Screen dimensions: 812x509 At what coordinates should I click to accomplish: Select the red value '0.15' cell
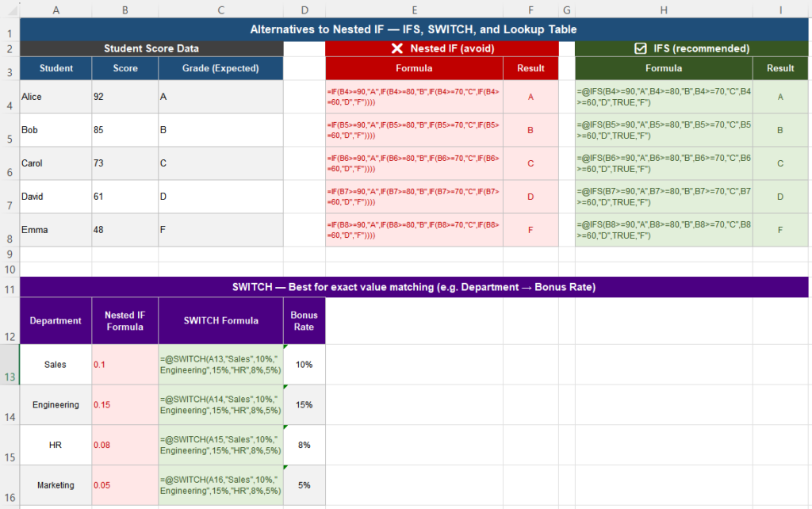(124, 405)
